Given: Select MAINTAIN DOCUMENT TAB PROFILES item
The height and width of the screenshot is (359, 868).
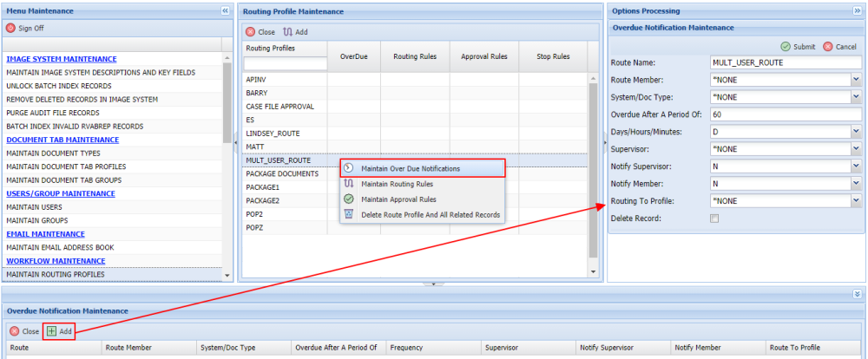Looking at the screenshot, I should tap(112, 166).
